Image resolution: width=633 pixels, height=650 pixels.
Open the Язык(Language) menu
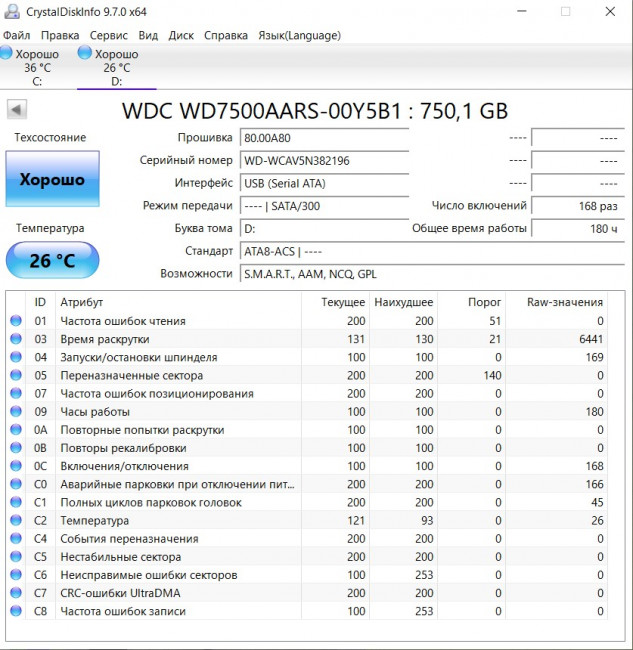tap(299, 36)
